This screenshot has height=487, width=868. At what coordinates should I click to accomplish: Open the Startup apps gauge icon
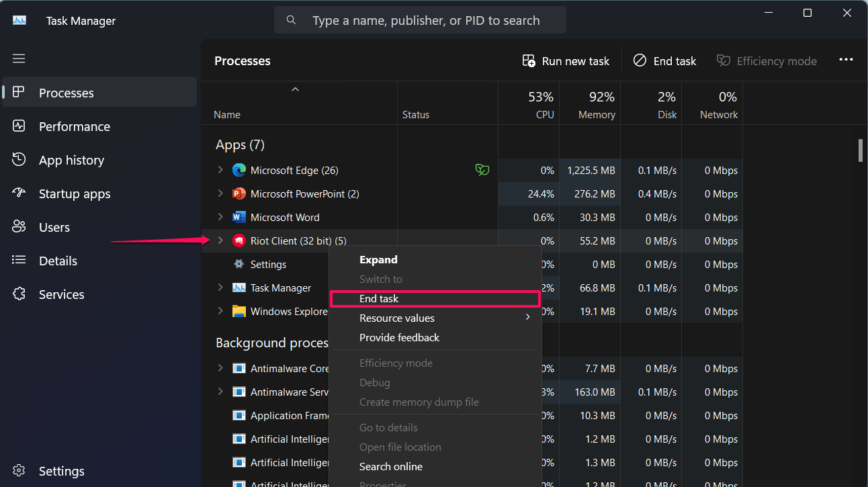(x=19, y=193)
